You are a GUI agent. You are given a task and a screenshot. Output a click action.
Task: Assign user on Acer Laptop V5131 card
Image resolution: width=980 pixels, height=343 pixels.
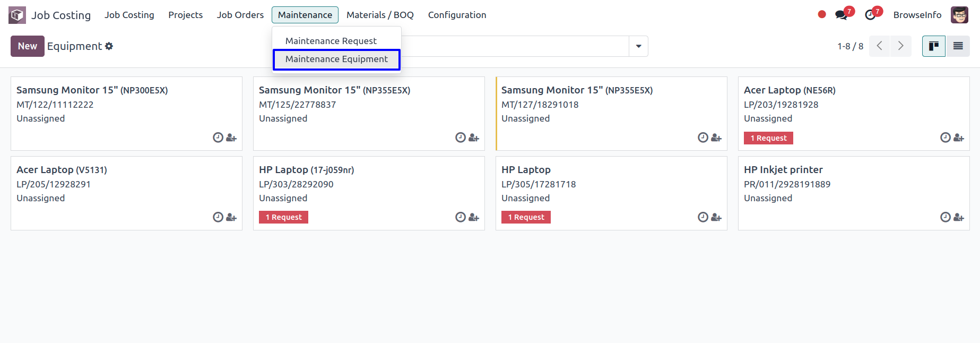[x=231, y=217]
